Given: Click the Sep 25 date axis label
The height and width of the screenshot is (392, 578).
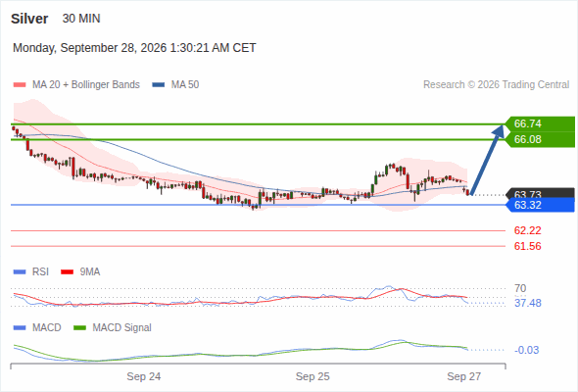Looking at the screenshot, I should click(x=313, y=376).
